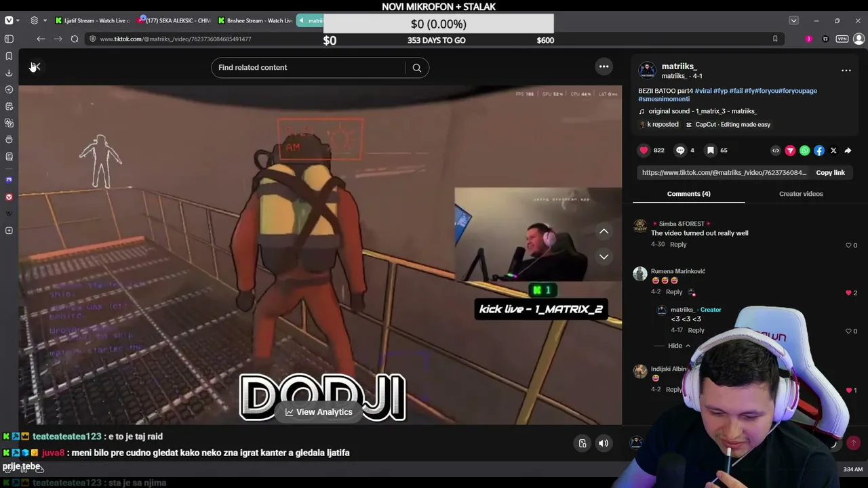The height and width of the screenshot is (488, 868).
Task: Save the video with the bookmark icon
Action: point(710,150)
